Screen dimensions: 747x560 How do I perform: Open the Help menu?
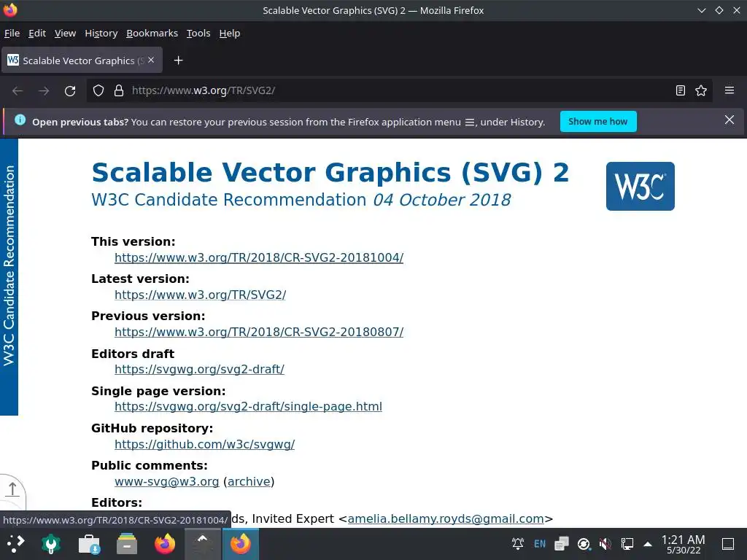pyautogui.click(x=230, y=34)
